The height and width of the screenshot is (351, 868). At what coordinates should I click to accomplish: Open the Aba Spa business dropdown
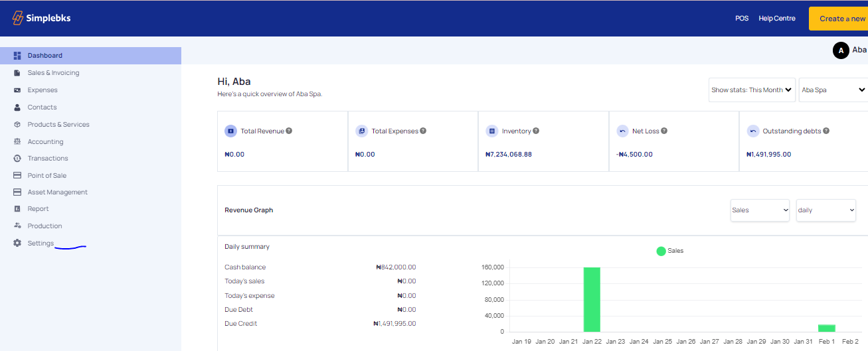(833, 90)
